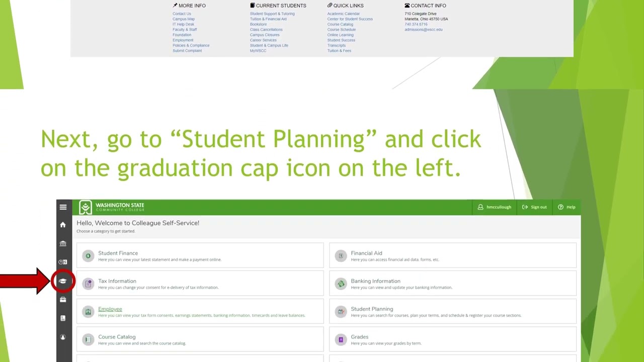Viewport: 644px width, 362px height.
Task: Open the Course Catalog category
Action: tap(200, 339)
